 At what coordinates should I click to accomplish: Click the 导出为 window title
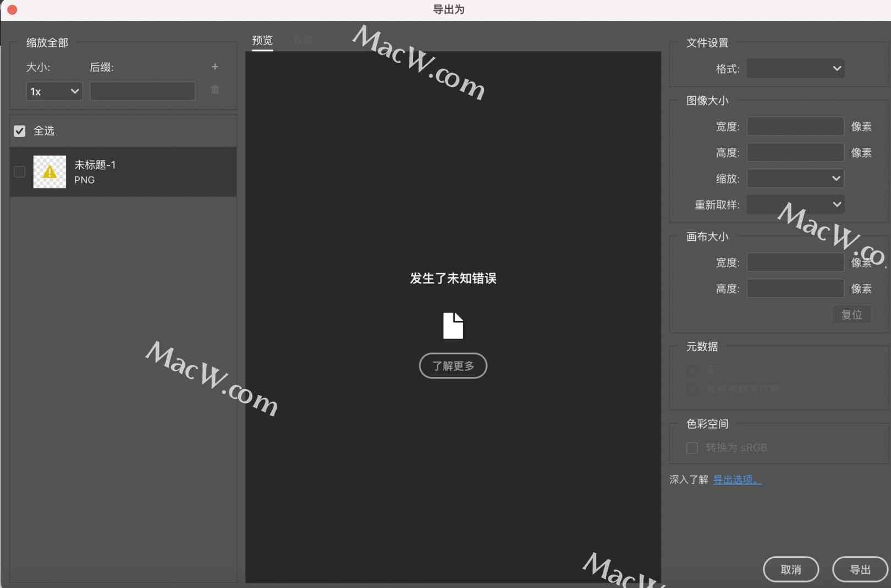[x=448, y=9]
